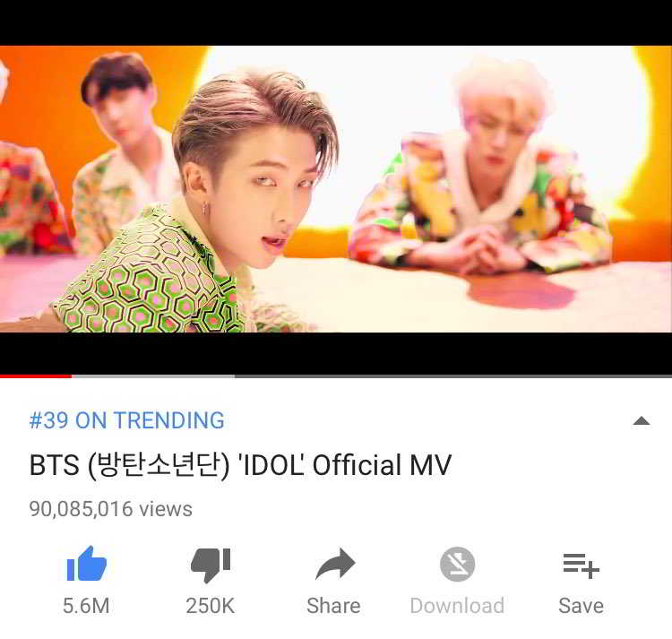Click the Share text label
672x639 pixels.
(x=333, y=606)
